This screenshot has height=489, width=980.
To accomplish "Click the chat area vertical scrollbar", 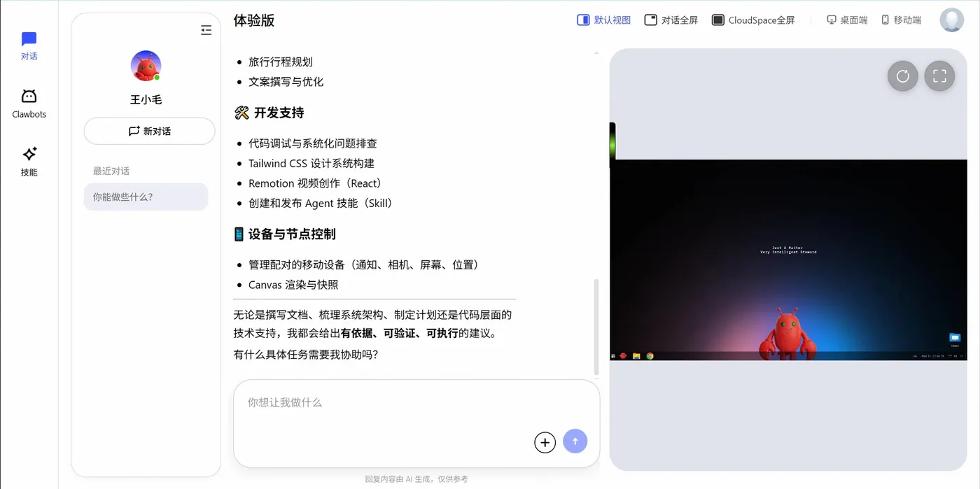I will coord(596,327).
